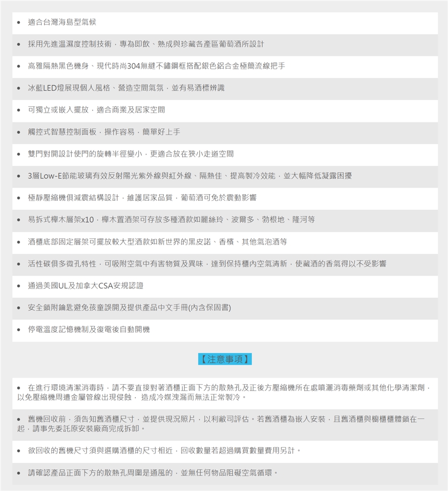Click the 304無縫不鏽鋼框 description line
Screen dimensions: 448x491
coord(156,66)
